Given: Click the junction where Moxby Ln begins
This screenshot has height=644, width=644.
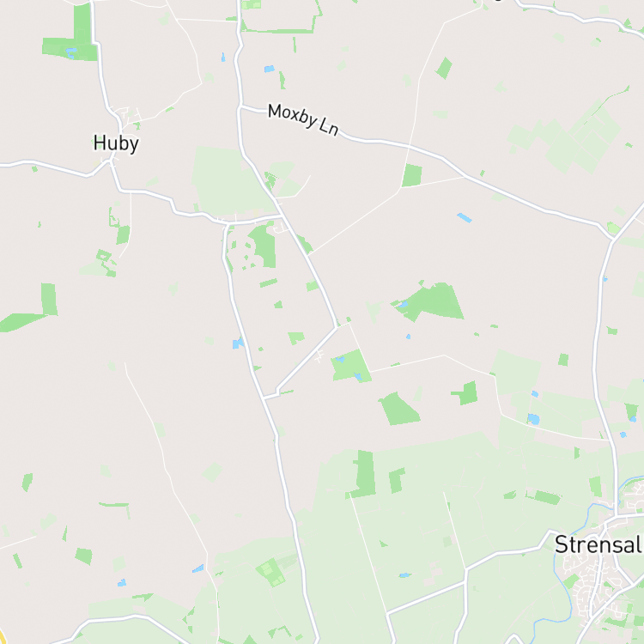Looking at the screenshot, I should pos(240,106).
